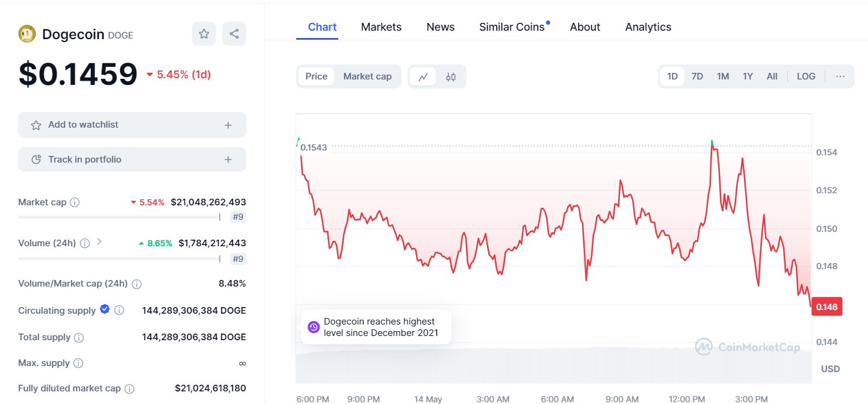This screenshot has height=404, width=868.
Task: Click the USD currency label
Action: click(830, 368)
